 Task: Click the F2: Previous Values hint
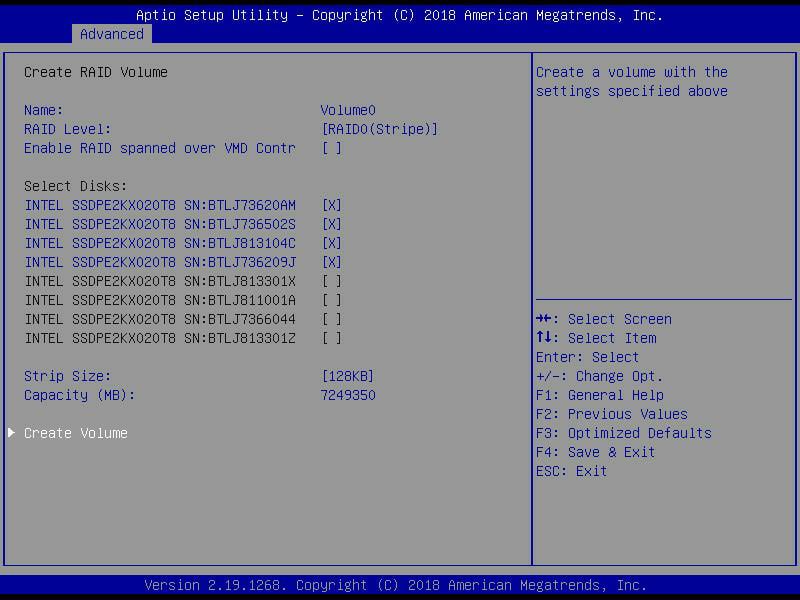612,414
